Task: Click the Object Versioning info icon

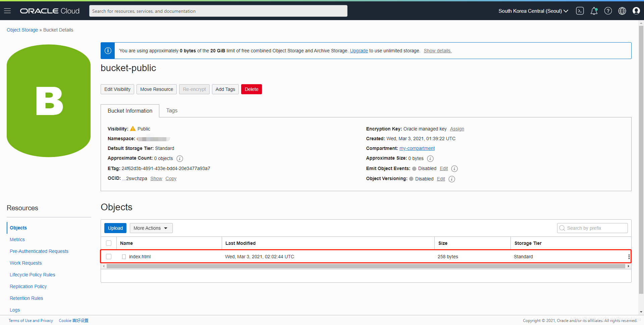Action: [452, 179]
